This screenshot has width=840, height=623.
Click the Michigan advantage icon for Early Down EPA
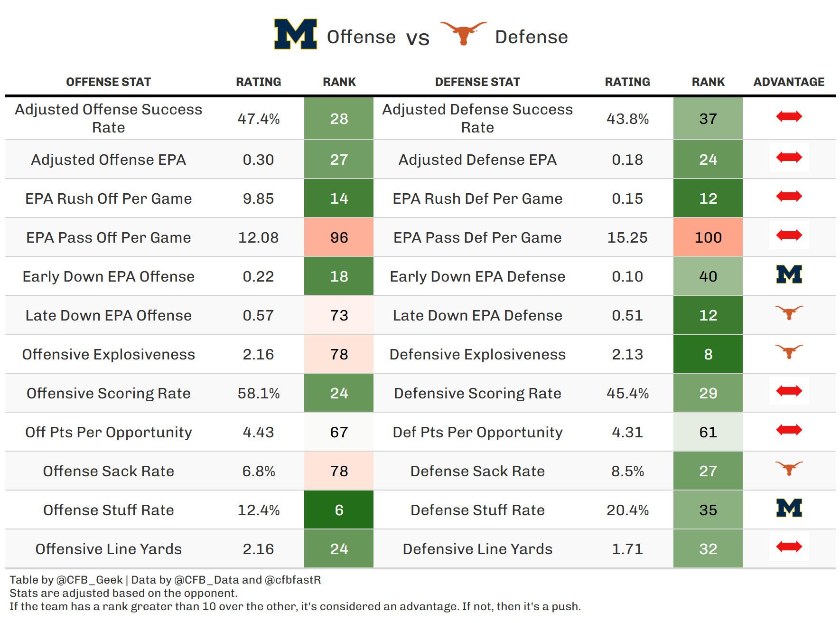[789, 275]
